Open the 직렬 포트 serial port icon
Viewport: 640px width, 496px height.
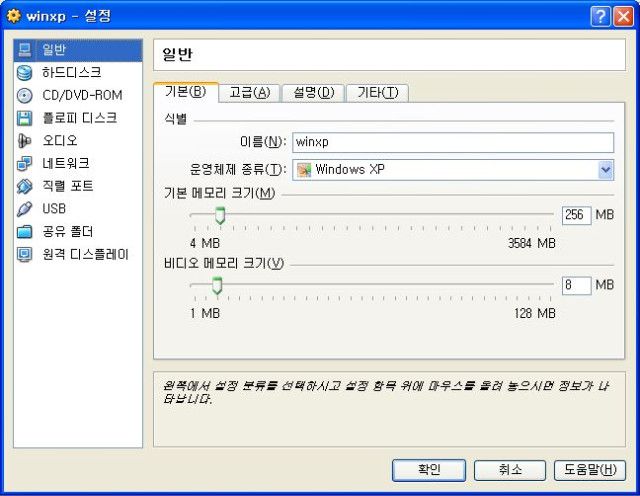(24, 186)
